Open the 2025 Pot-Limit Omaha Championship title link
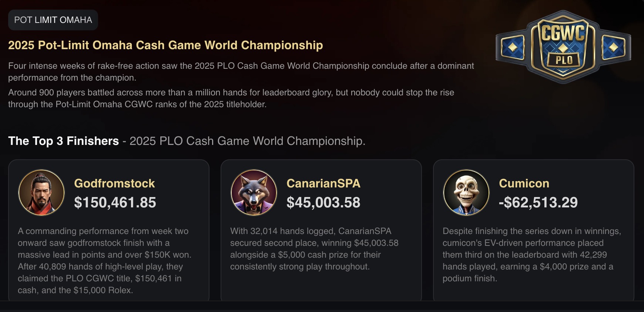The image size is (644, 312). tap(165, 45)
